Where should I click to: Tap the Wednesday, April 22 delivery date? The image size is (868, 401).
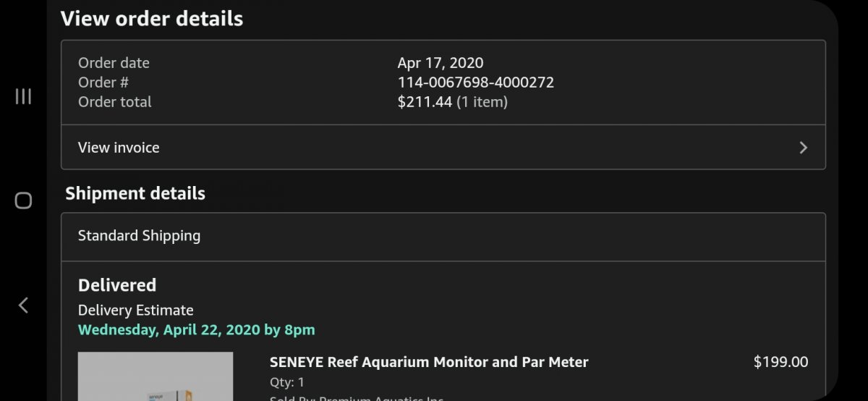pos(196,330)
